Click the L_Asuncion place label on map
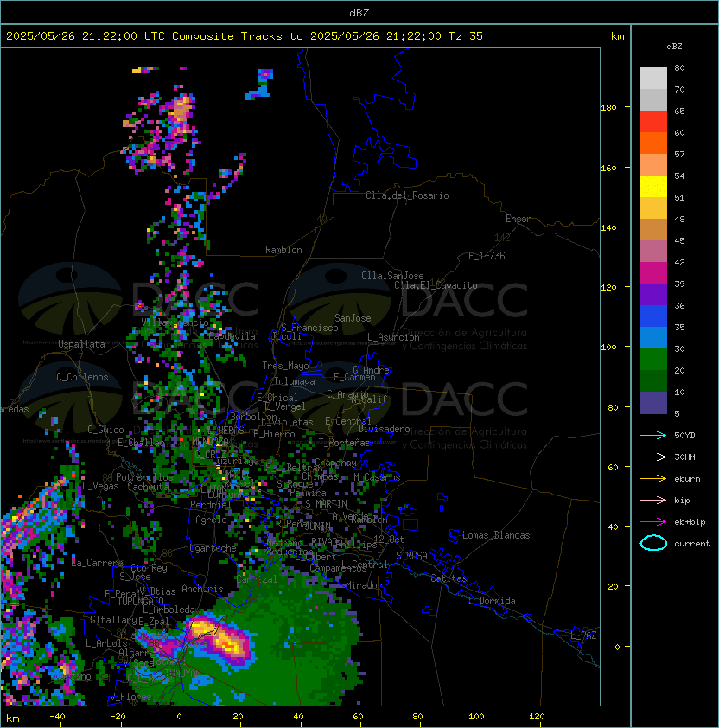Screen dimensions: 719x728 (x=393, y=337)
